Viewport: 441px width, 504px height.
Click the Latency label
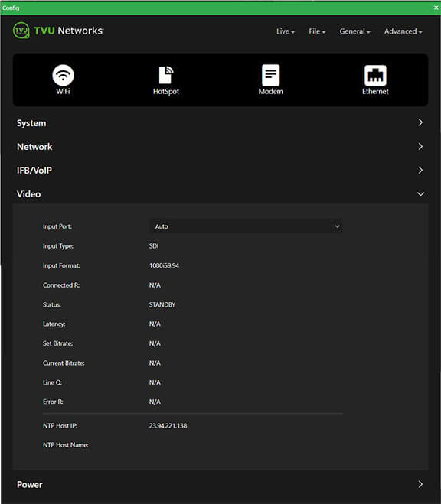coord(54,324)
